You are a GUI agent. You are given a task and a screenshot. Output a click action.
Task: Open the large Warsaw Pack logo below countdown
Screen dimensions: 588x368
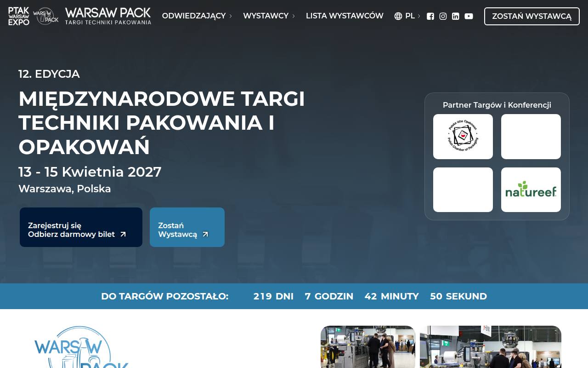82,347
